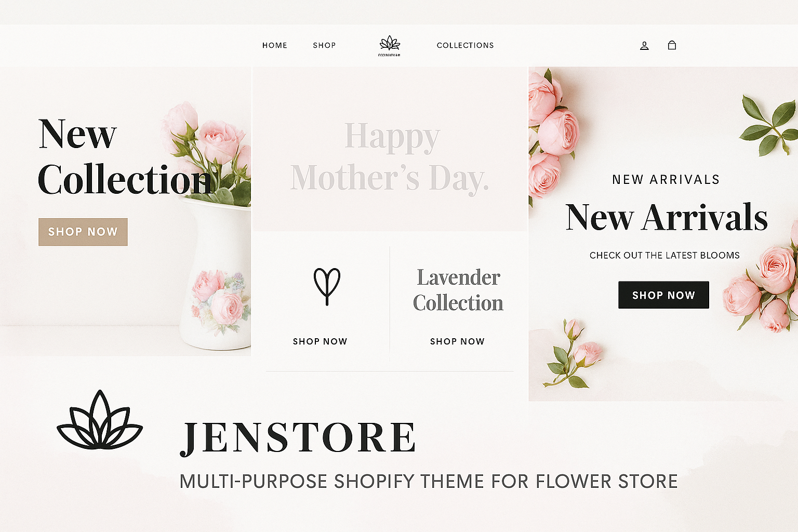
Task: Click the heart-shaped flower bud icon
Action: pos(327,286)
